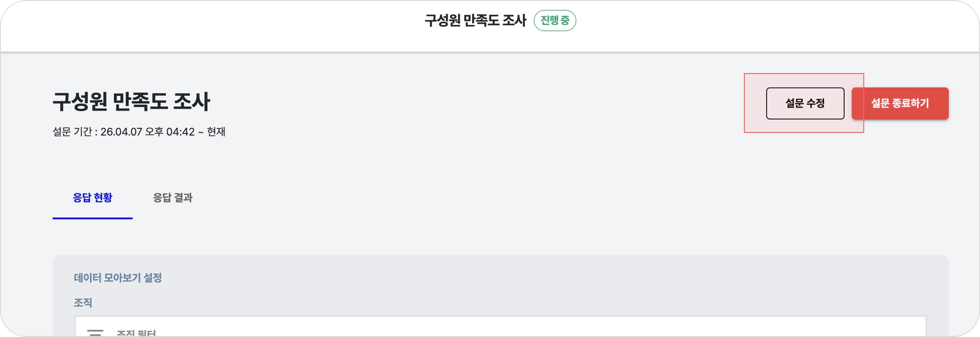The height and width of the screenshot is (337, 980).
Task: Click the 설문 기간 label text
Action: click(72, 132)
